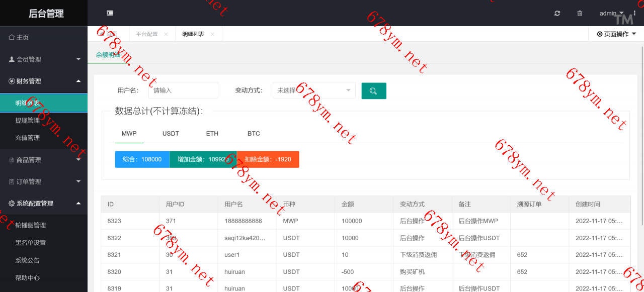
Task: Expand the 商品管理 menu
Action: [x=44, y=160]
